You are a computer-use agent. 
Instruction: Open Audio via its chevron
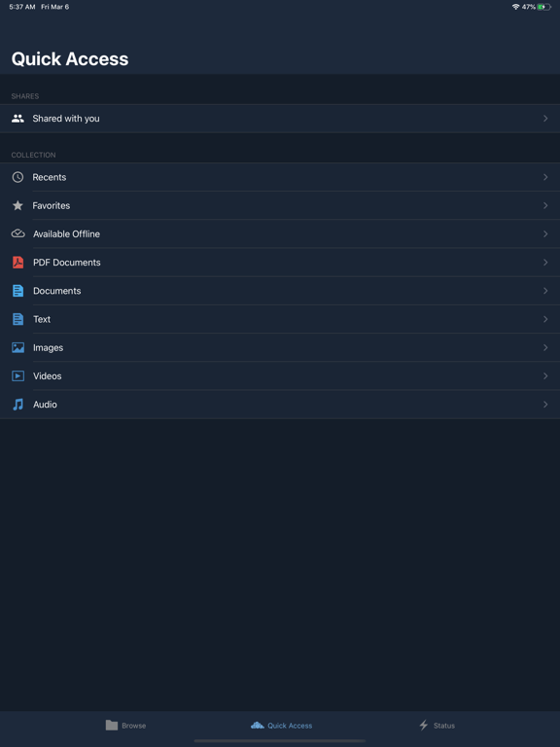pos(545,405)
